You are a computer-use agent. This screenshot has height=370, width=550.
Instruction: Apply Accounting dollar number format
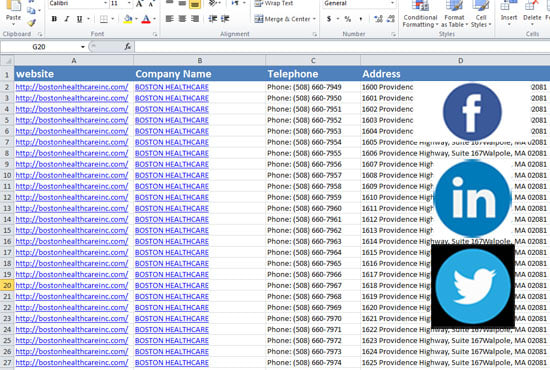pyautogui.click(x=329, y=19)
